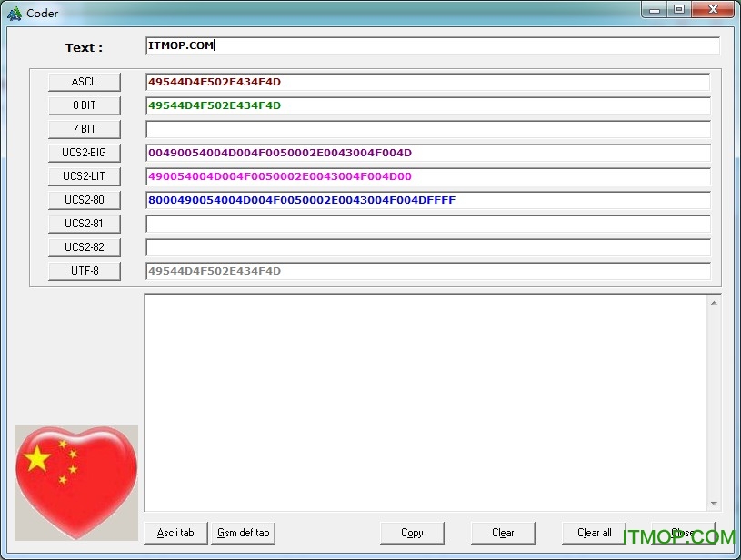This screenshot has height=560, width=741.
Task: Click the heart-shaped flag image
Action: [76, 483]
